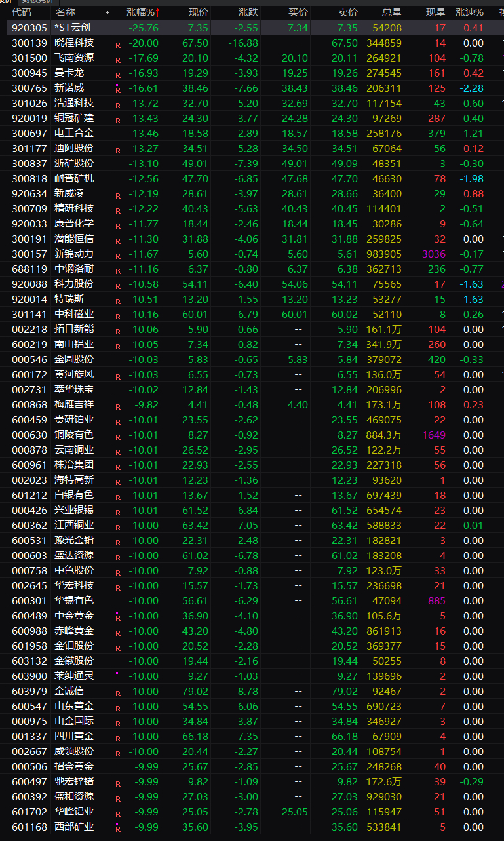
Task: Select the 招金黄金 stock name
Action: coord(74,766)
